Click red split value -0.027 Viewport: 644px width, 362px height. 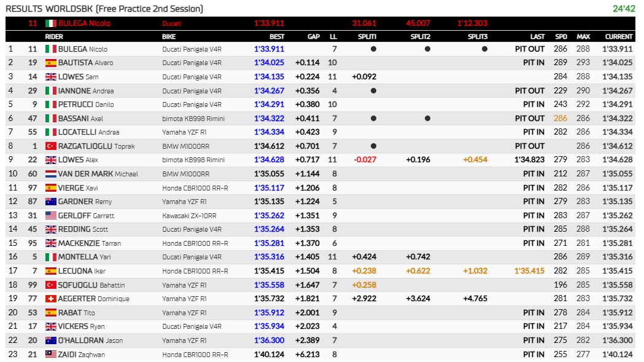[x=365, y=160]
